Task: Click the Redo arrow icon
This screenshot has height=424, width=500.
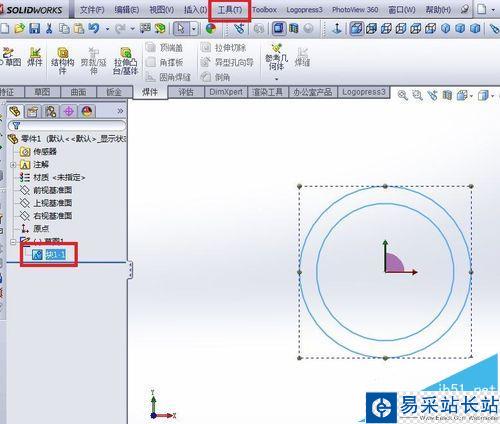Action: [x=120, y=29]
